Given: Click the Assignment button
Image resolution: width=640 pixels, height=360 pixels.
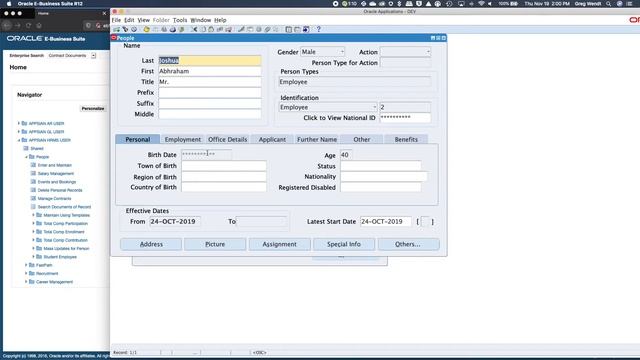Looking at the screenshot, I should (x=280, y=244).
